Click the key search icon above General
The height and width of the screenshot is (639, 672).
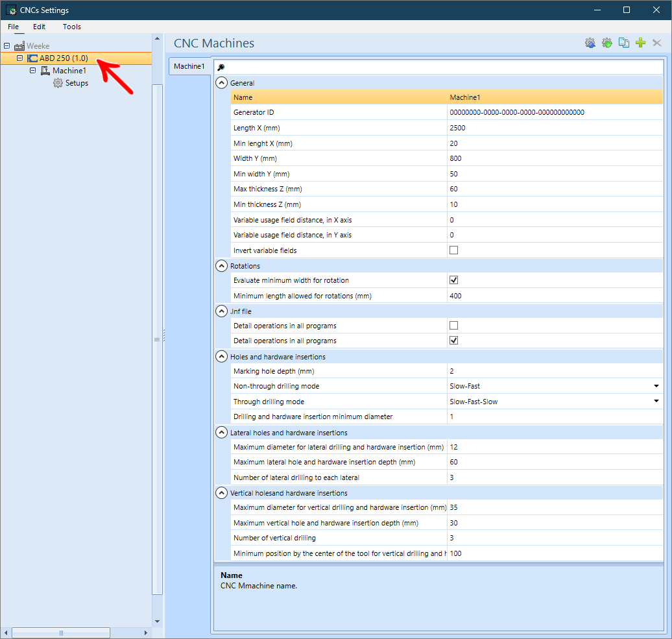[221, 67]
